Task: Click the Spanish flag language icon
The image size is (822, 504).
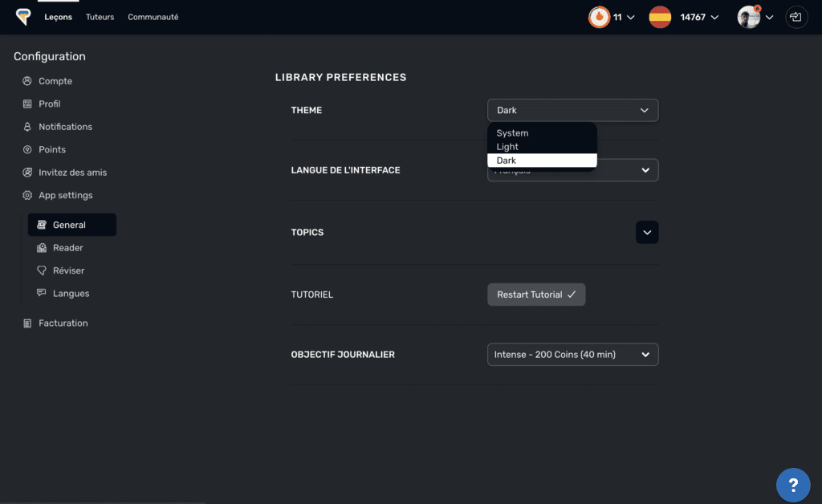Action: coord(660,17)
